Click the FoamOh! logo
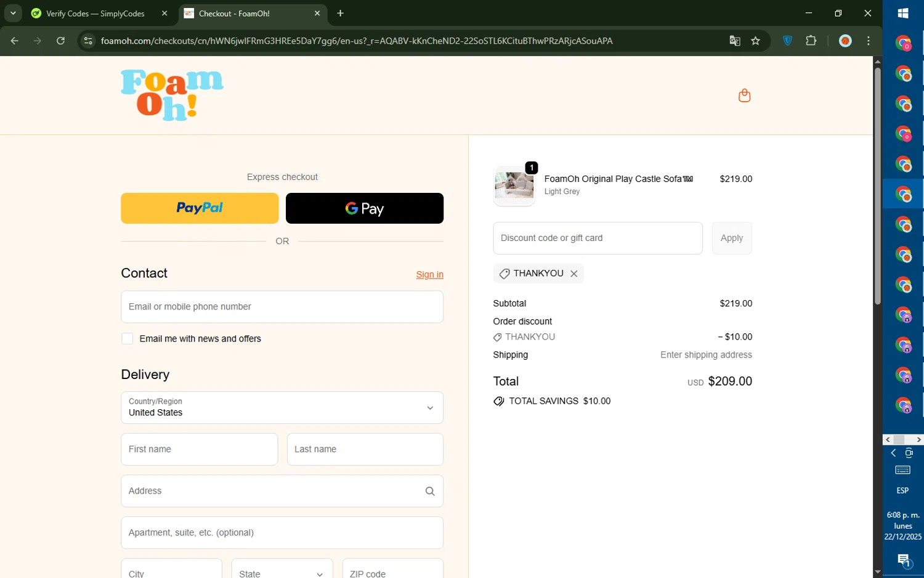The width and height of the screenshot is (924, 578). click(172, 95)
